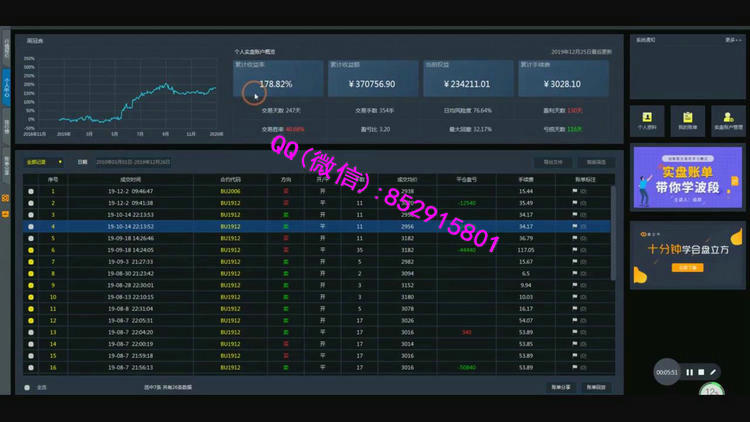Screen dimensions: 750x422
Task: Open the 我的账单 bills icon
Action: tap(688, 120)
